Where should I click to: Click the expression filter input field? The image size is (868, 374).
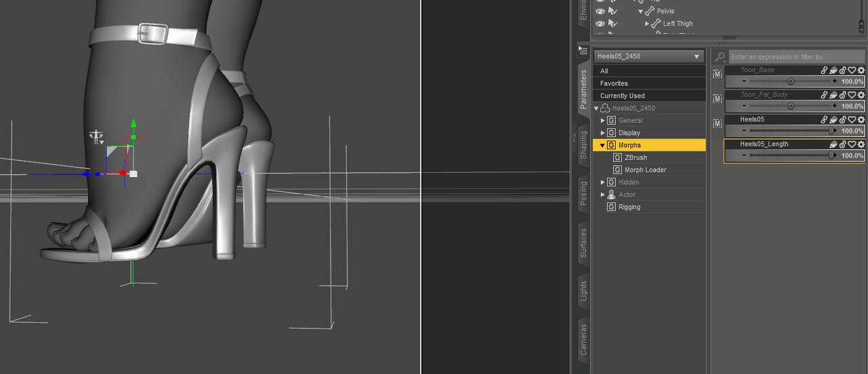[x=797, y=57]
